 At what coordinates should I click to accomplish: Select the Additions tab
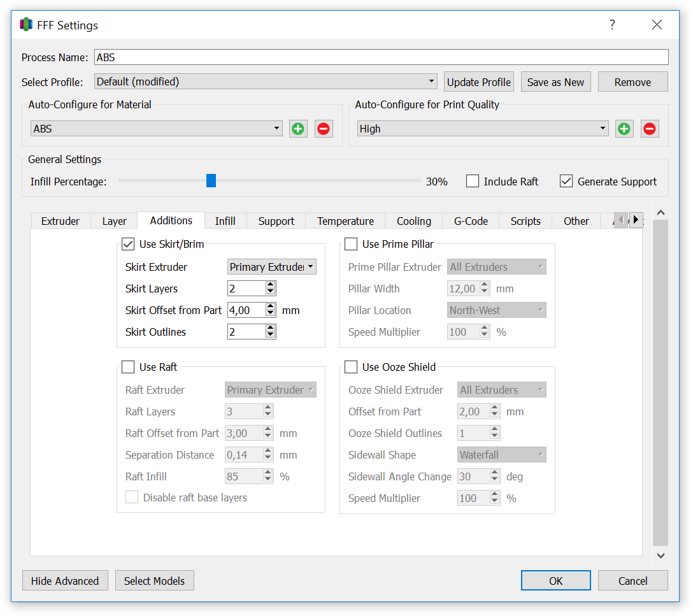(x=171, y=220)
